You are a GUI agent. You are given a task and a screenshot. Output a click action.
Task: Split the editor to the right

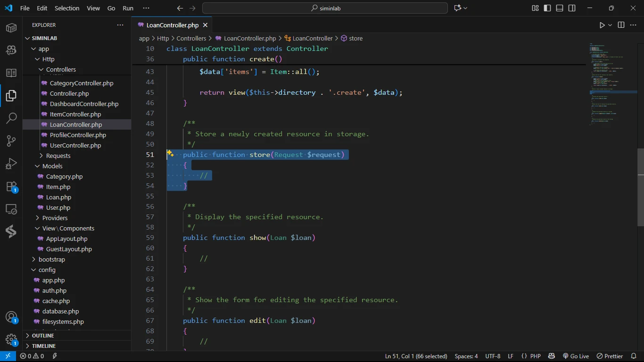[621, 25]
